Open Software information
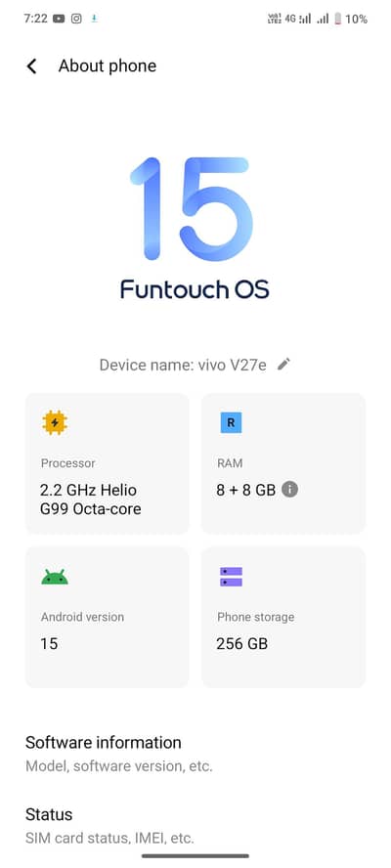The width and height of the screenshot is (391, 868). click(x=195, y=754)
